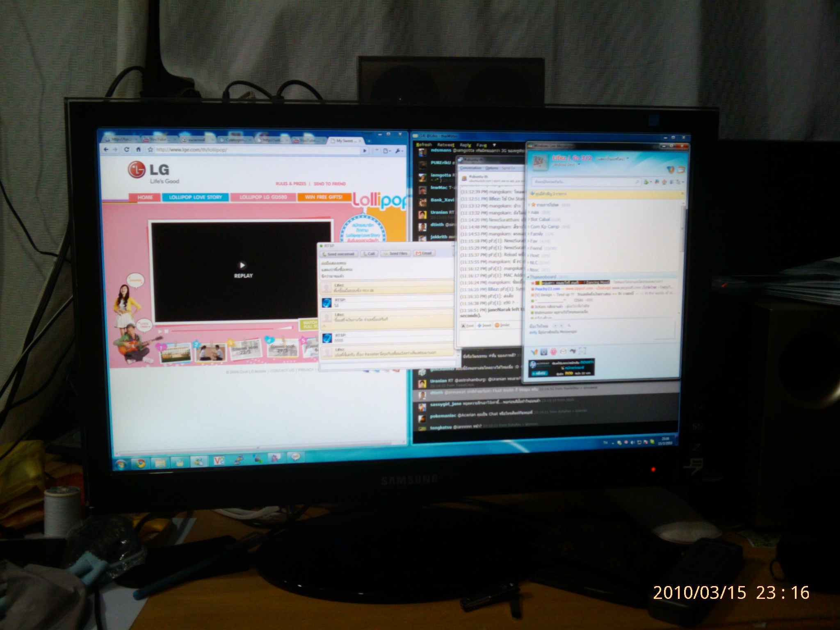Viewport: 840px width, 630px height.
Task: Expand the Family contact group
Action: tap(537, 234)
